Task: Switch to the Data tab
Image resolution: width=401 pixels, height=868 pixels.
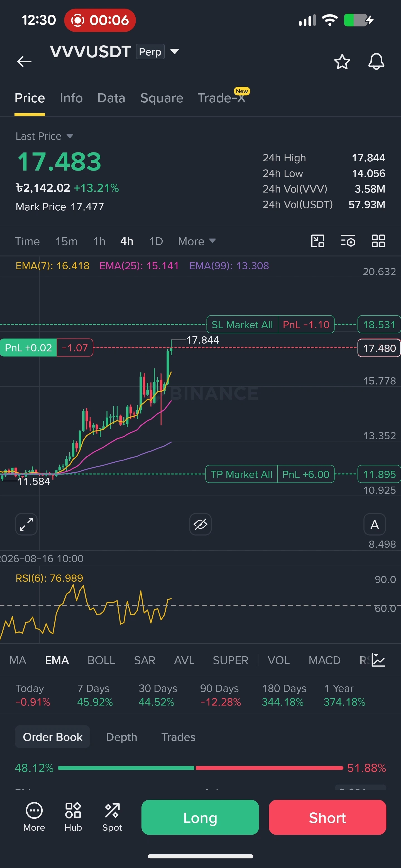Action: [111, 98]
